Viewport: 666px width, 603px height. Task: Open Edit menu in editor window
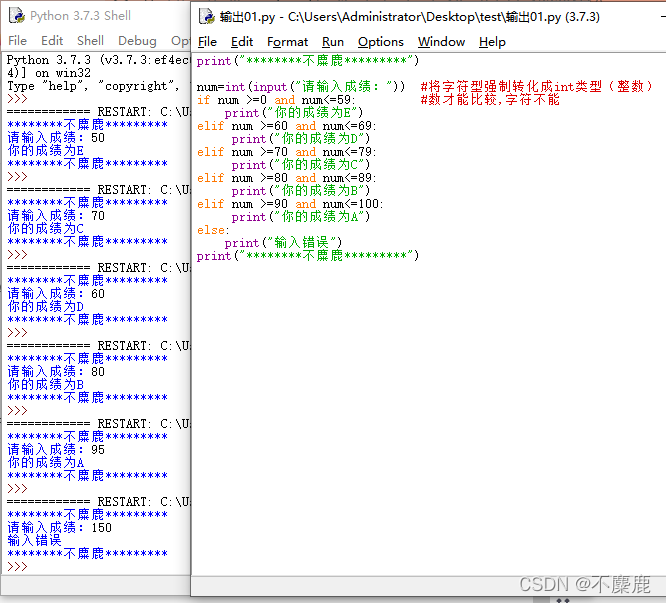[242, 42]
